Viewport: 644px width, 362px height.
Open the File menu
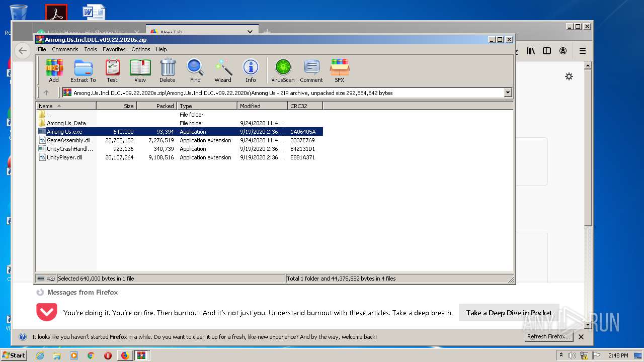click(42, 49)
